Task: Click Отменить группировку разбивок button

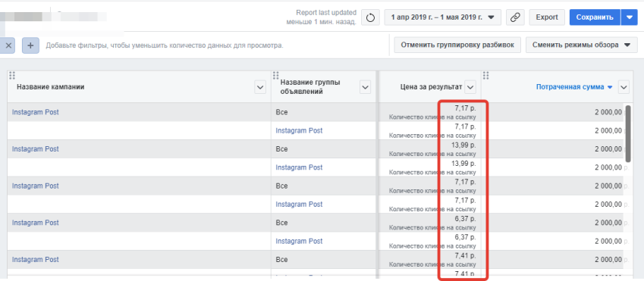Action: pyautogui.click(x=457, y=45)
